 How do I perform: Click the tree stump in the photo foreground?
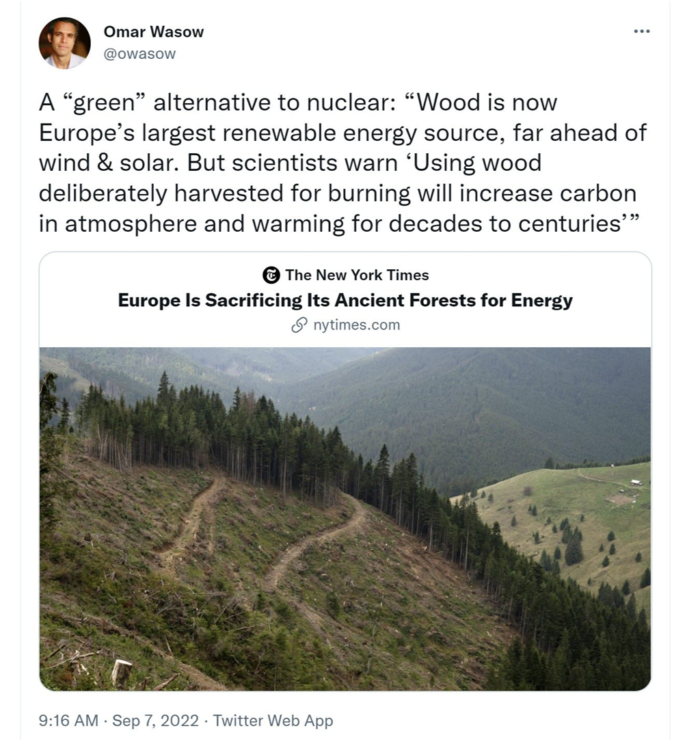(122, 673)
